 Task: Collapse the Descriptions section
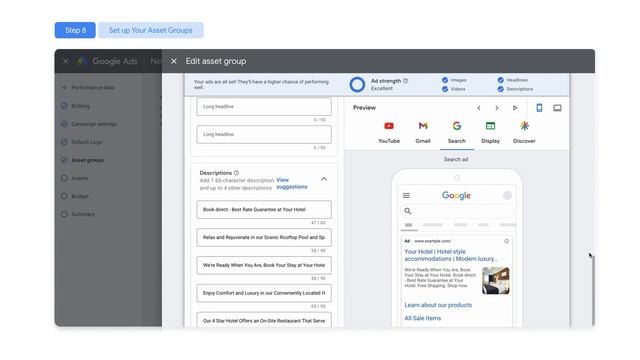(x=324, y=179)
